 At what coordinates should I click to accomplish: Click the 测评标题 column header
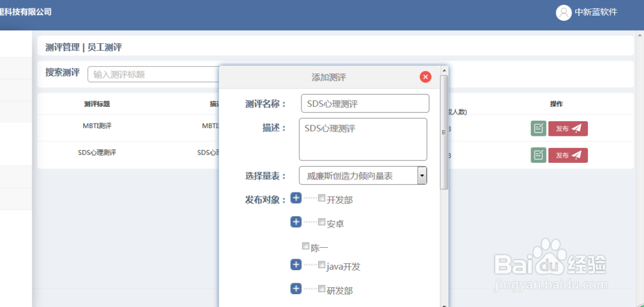(x=97, y=104)
